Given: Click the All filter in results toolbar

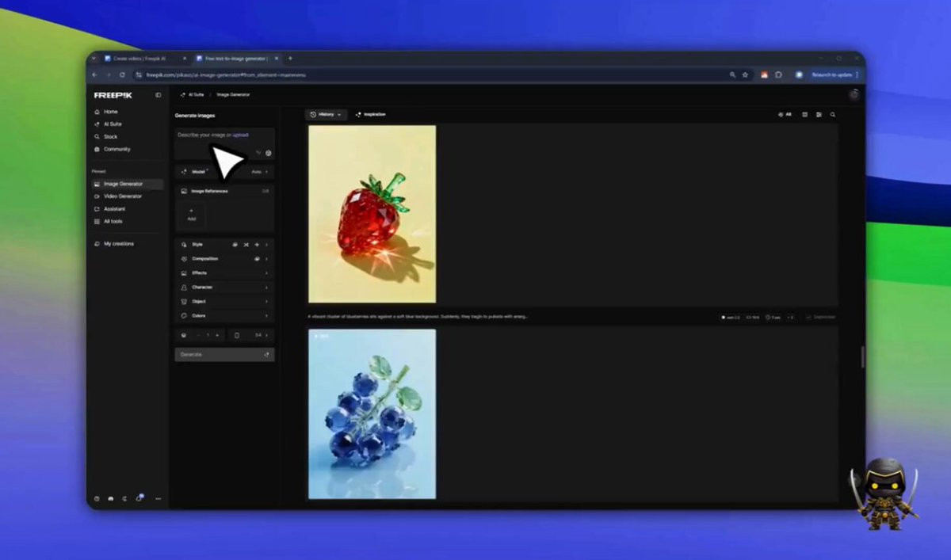Looking at the screenshot, I should point(785,114).
